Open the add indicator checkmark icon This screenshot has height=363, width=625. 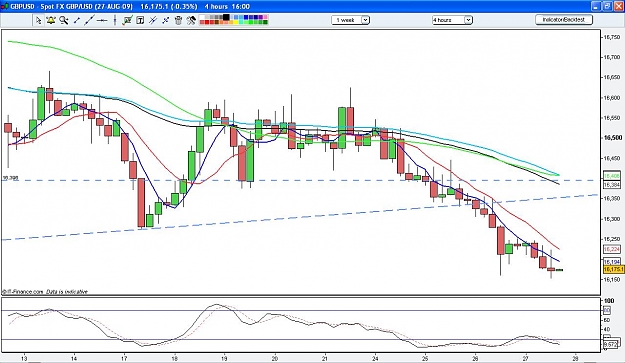[127, 20]
